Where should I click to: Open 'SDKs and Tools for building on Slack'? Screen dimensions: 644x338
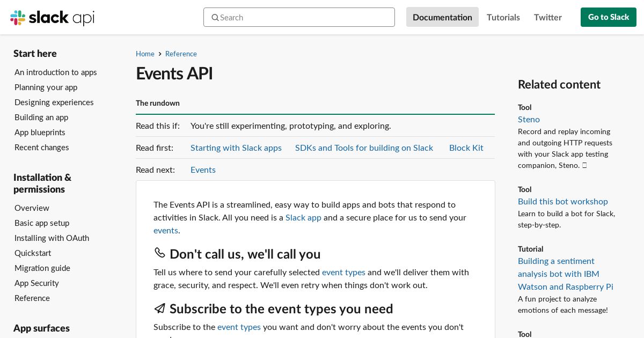[x=364, y=148]
